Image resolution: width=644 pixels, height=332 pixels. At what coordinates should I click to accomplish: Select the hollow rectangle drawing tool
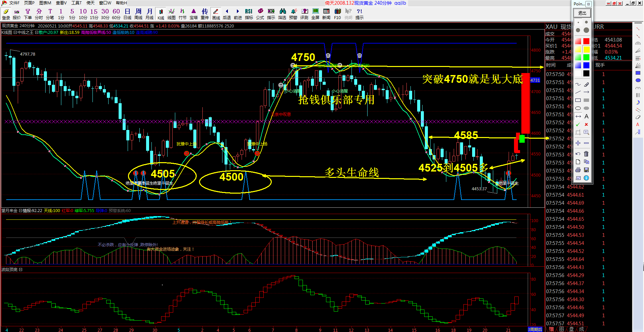coord(578,100)
